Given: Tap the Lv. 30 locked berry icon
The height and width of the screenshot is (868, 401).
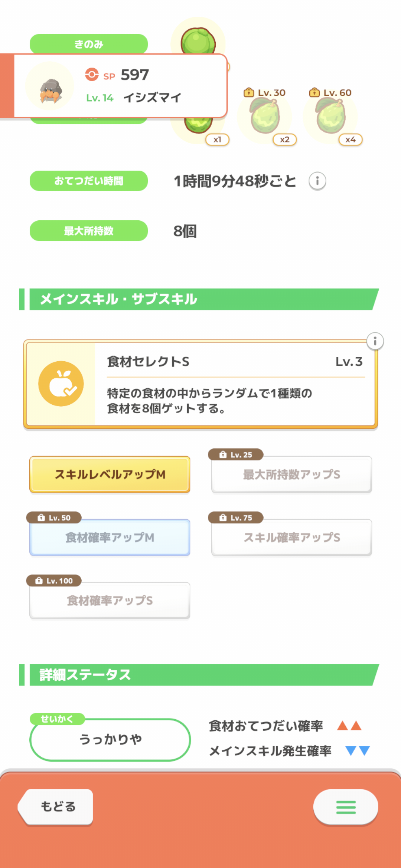Looking at the screenshot, I should 265,117.
